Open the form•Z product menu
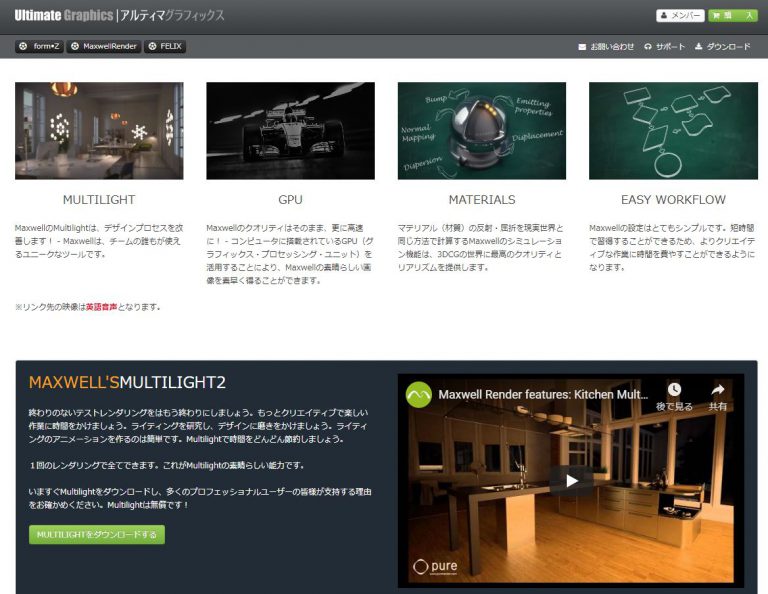The height and width of the screenshot is (594, 768). [39, 46]
